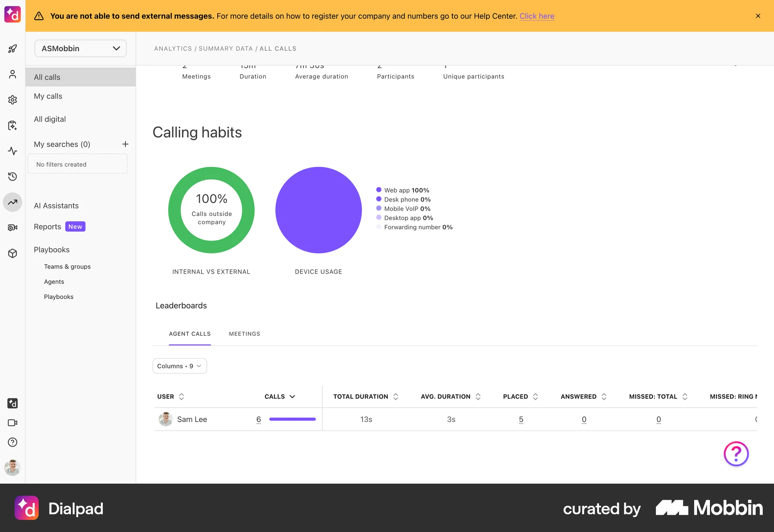Open the Click here link in the warning banner
Screen dimensions: 774x532
(x=537, y=16)
